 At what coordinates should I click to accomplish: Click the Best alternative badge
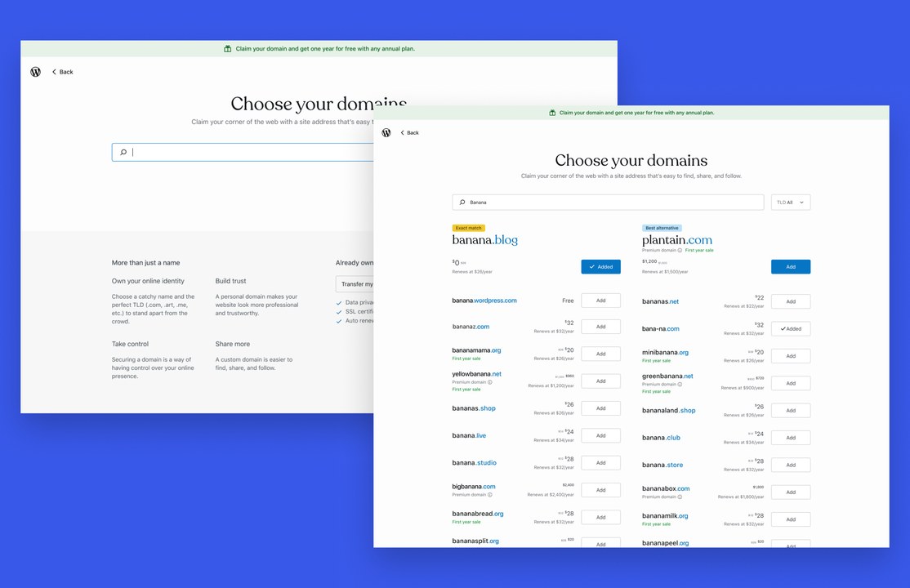(662, 228)
